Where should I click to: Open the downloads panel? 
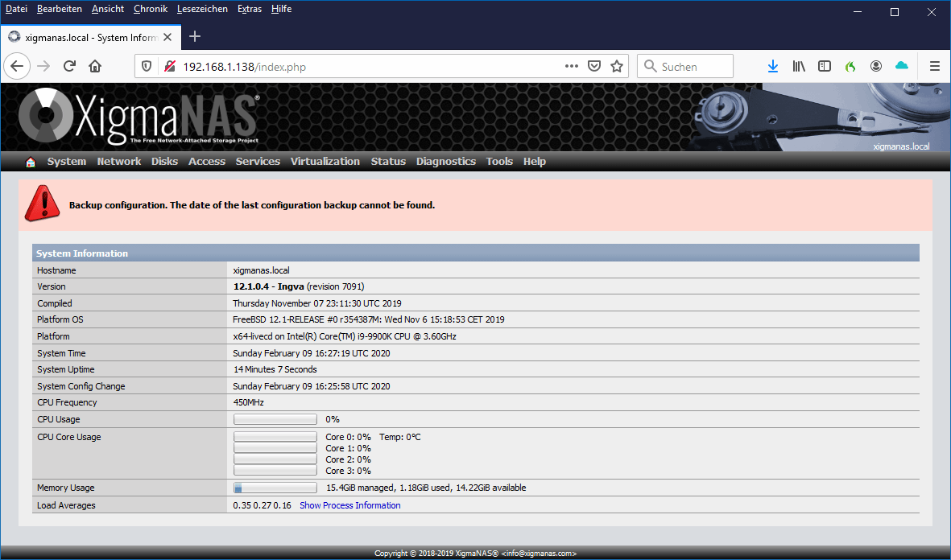tap(772, 67)
